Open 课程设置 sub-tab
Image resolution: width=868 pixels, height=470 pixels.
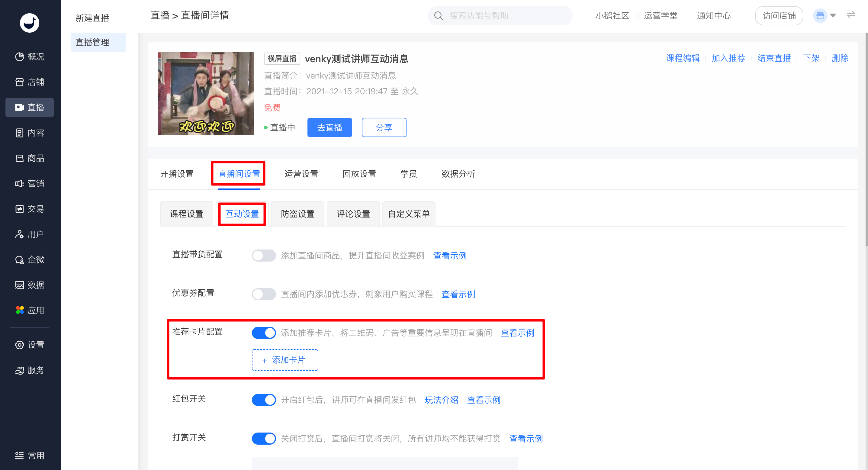pyautogui.click(x=186, y=214)
